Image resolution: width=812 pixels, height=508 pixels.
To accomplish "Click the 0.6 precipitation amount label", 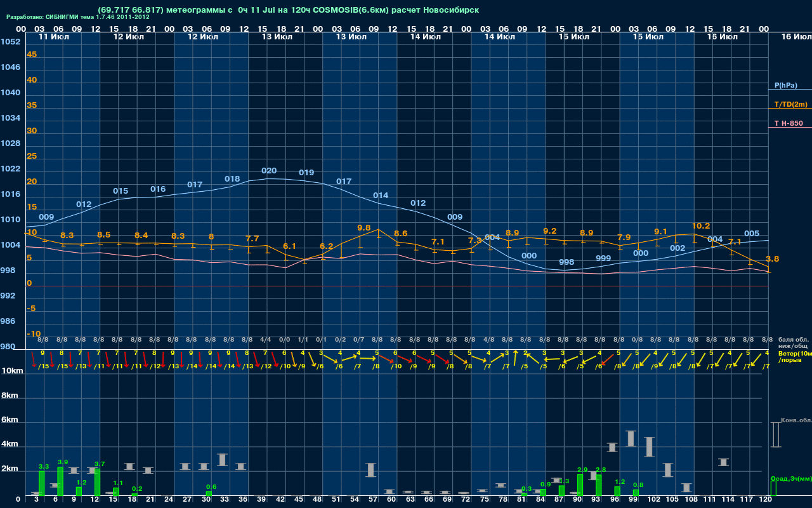I will click(x=211, y=487).
